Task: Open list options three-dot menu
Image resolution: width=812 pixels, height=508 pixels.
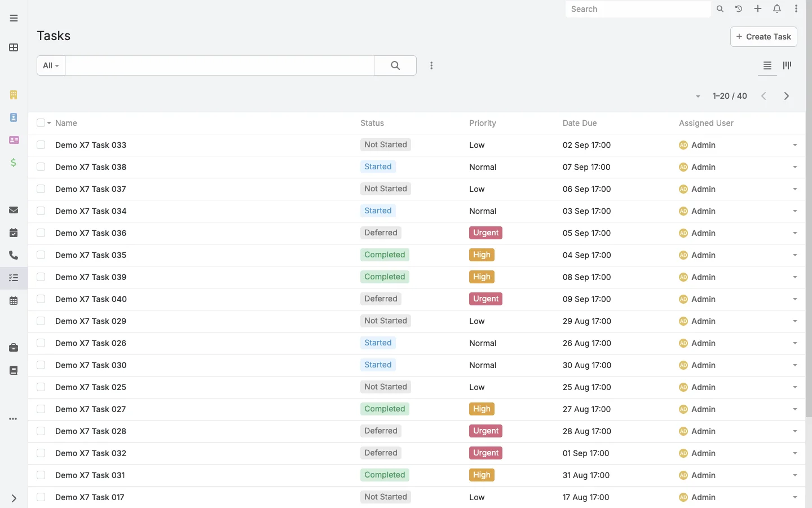Action: [x=431, y=65]
